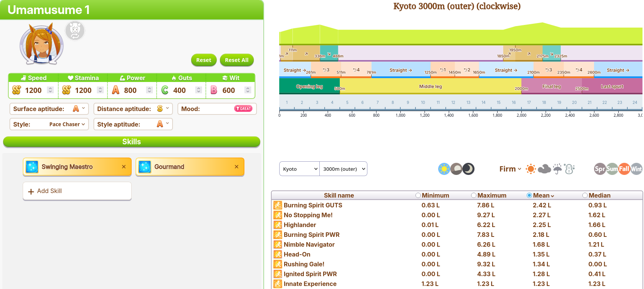Adjust the Power stat stepper arrows

[149, 90]
